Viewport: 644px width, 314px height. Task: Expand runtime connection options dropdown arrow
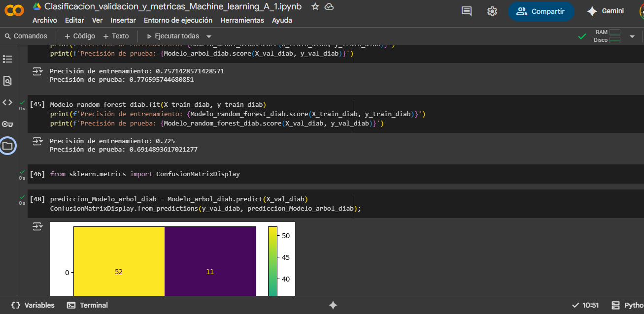(632, 36)
